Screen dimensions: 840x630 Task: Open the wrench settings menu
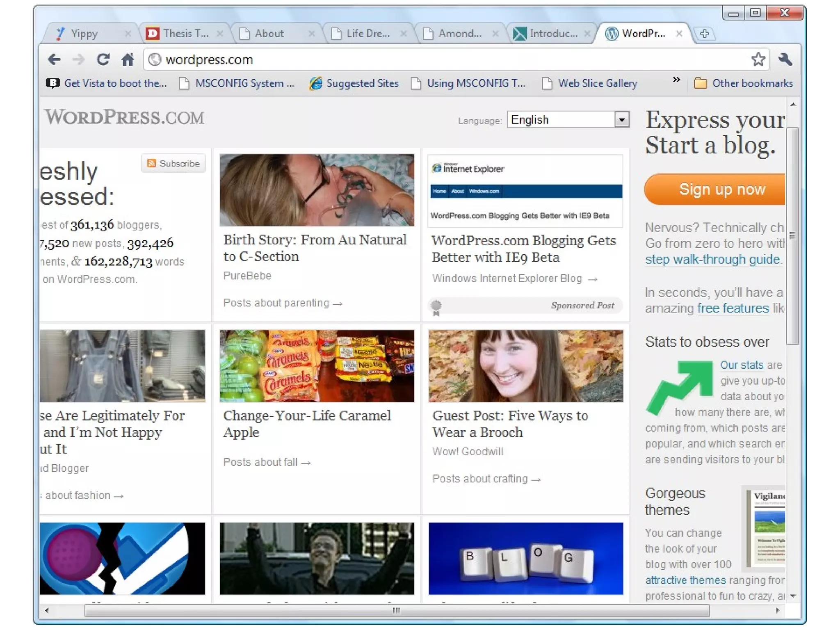[x=785, y=60]
